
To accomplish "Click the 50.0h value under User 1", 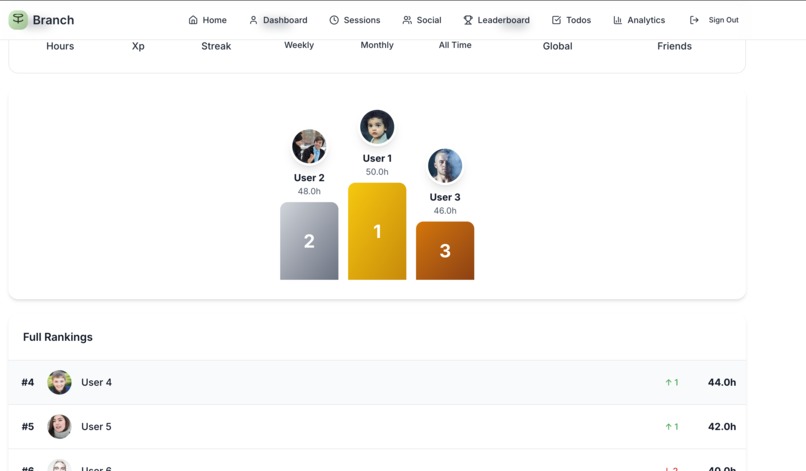I will coord(377,172).
